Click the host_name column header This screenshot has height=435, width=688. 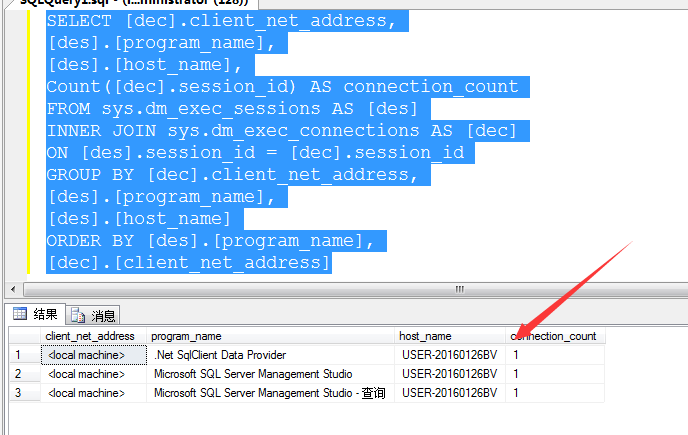point(450,336)
